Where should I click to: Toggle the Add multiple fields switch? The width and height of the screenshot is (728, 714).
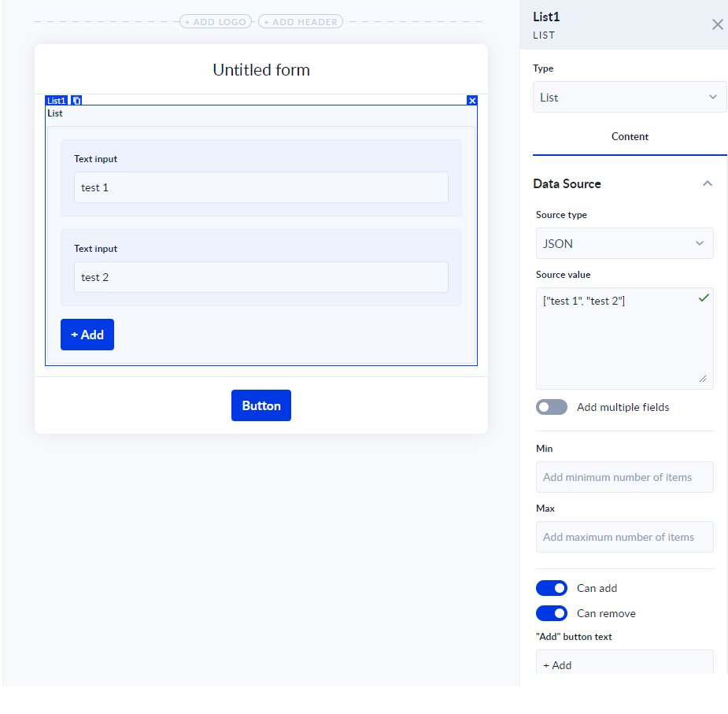tap(551, 407)
